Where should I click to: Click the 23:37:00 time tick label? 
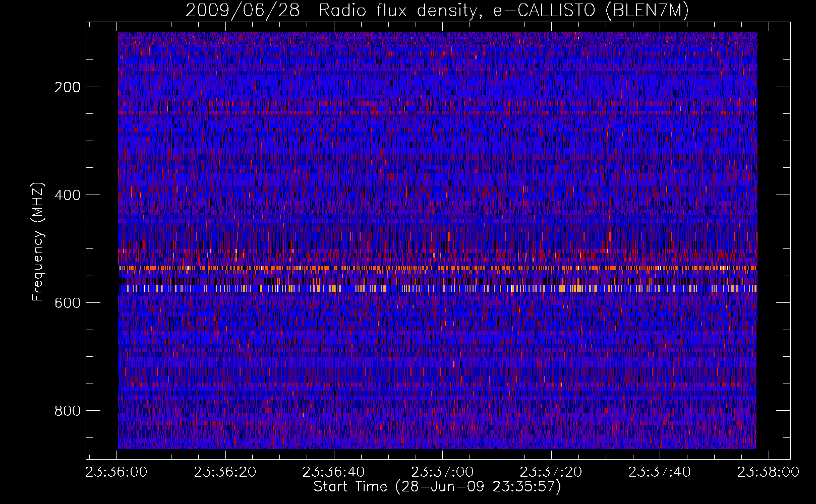coord(442,472)
